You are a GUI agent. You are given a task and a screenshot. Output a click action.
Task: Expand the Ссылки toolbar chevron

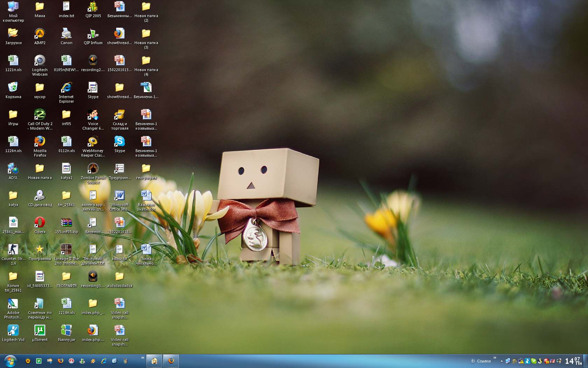(495, 357)
